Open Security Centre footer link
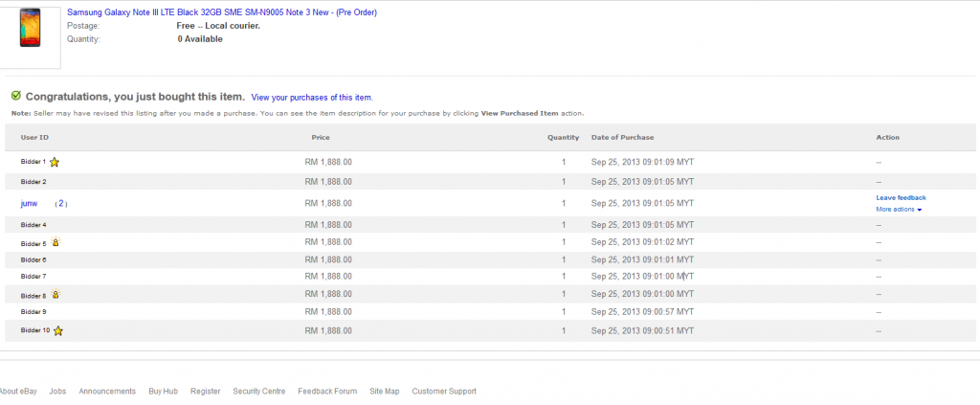 click(x=258, y=392)
